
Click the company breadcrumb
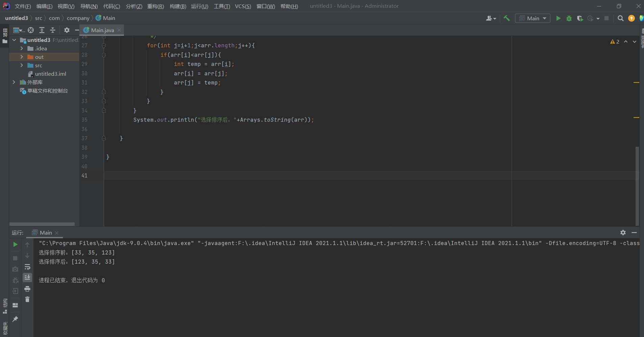pyautogui.click(x=78, y=18)
